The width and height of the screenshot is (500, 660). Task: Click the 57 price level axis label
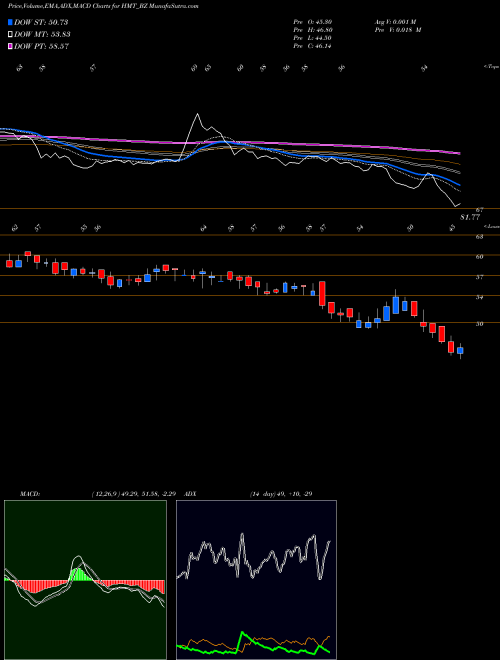479,277
